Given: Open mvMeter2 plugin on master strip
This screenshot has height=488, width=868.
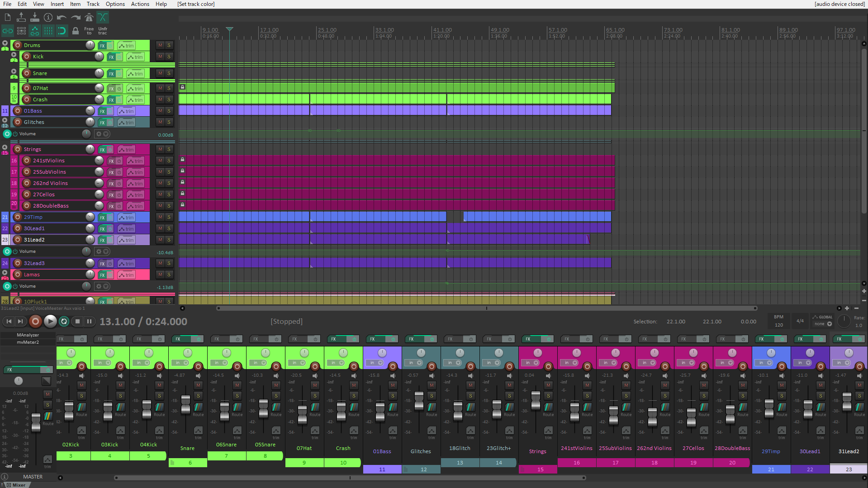Looking at the screenshot, I should tap(28, 342).
